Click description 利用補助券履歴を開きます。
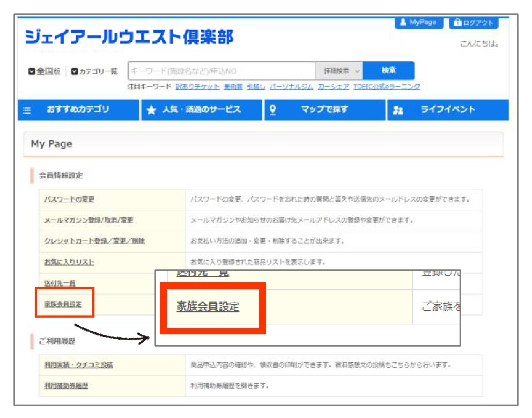532x418 pixels. tap(230, 386)
